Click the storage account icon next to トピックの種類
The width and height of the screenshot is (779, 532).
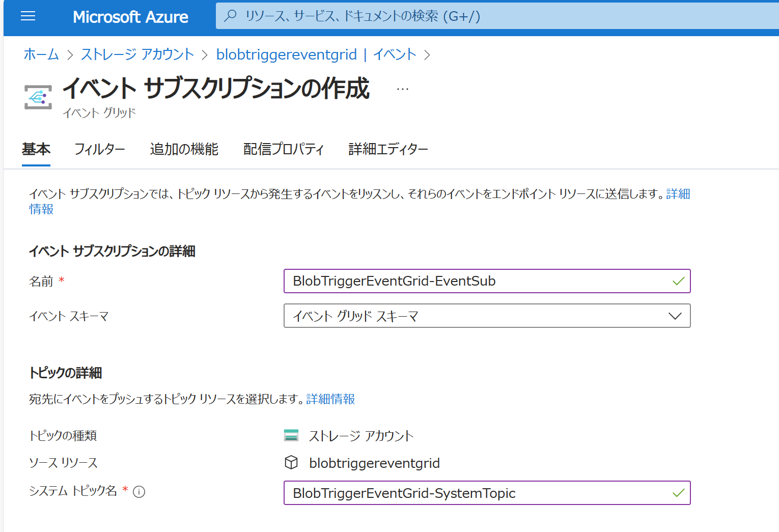coord(291,436)
